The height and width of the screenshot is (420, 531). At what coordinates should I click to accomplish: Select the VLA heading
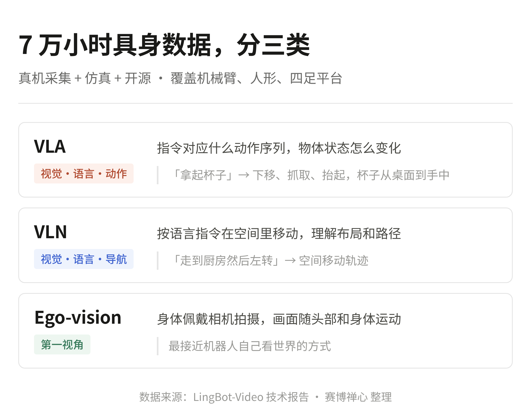point(50,147)
